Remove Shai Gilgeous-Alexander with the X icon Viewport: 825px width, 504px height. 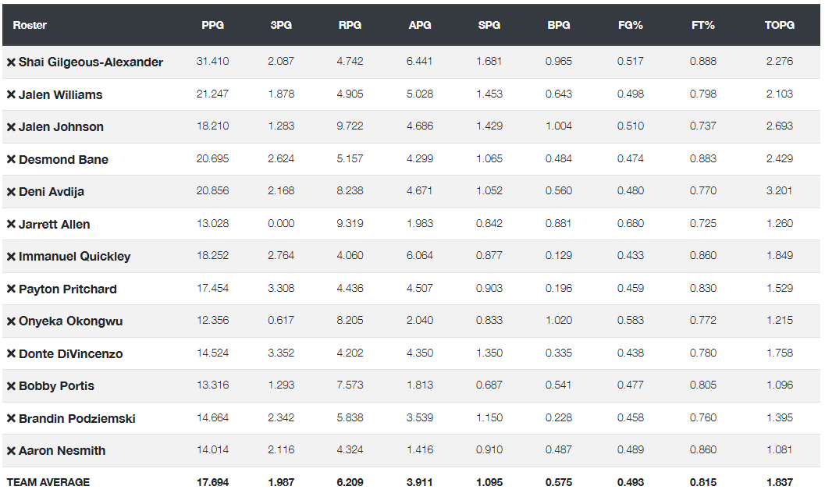click(x=11, y=62)
